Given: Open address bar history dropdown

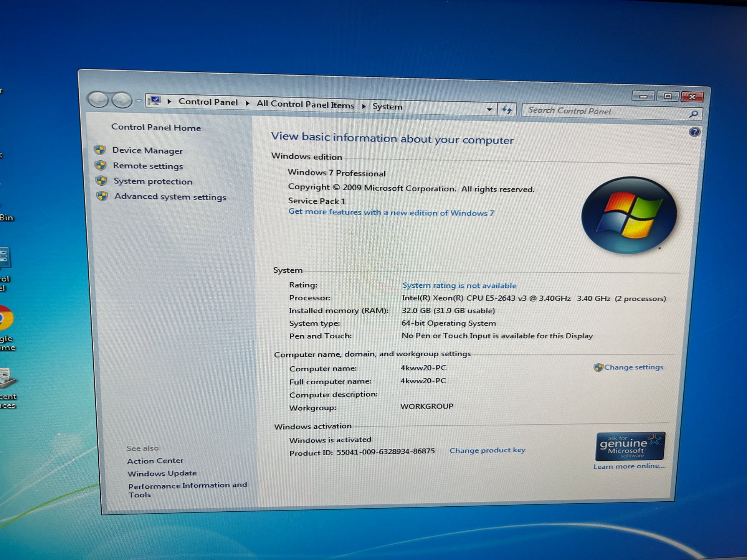Looking at the screenshot, I should (489, 109).
